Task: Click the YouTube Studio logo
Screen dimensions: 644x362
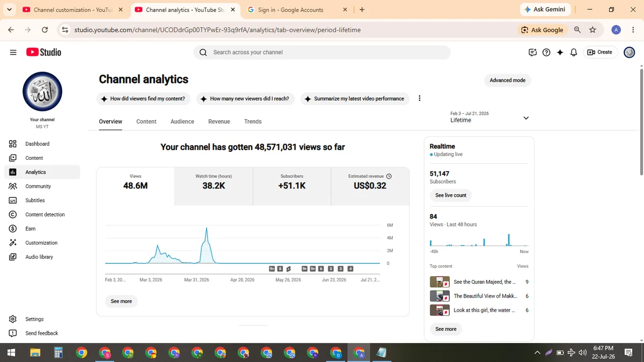Action: [43, 52]
